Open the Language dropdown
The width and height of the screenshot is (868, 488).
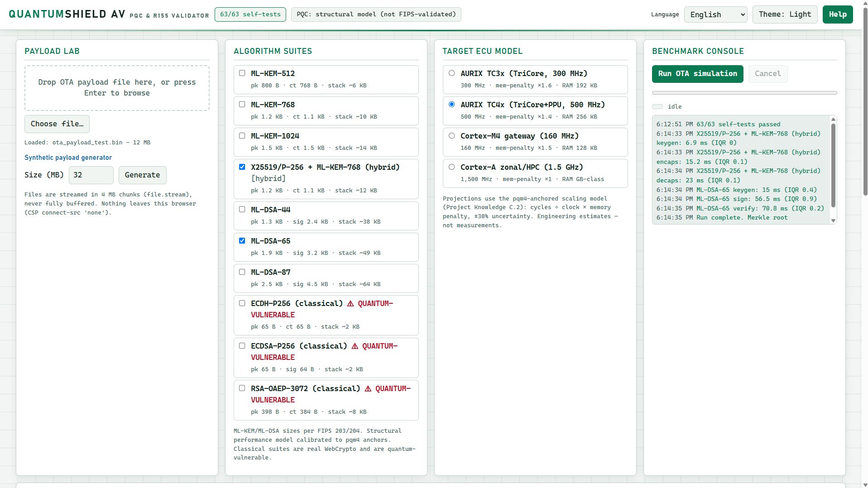[715, 14]
